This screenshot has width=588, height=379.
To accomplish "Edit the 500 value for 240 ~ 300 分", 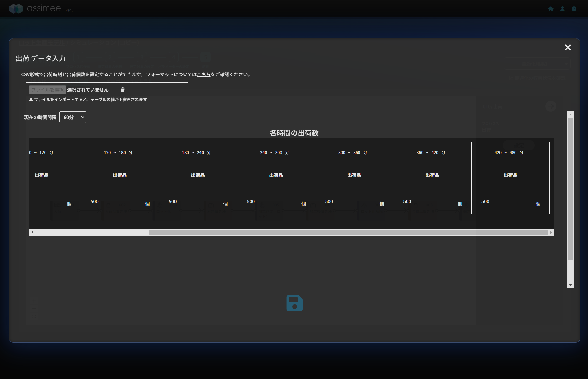I will coord(271,202).
